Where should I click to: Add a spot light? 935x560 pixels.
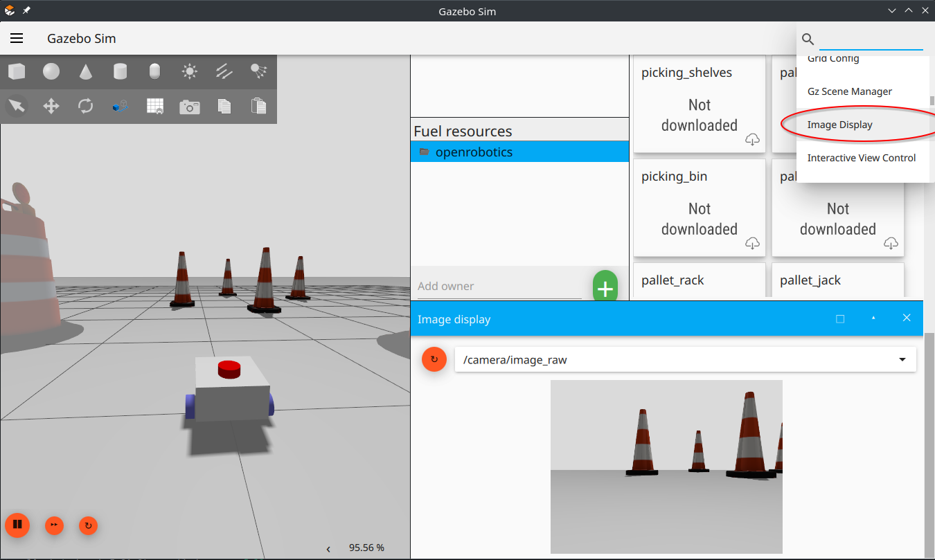pyautogui.click(x=259, y=70)
